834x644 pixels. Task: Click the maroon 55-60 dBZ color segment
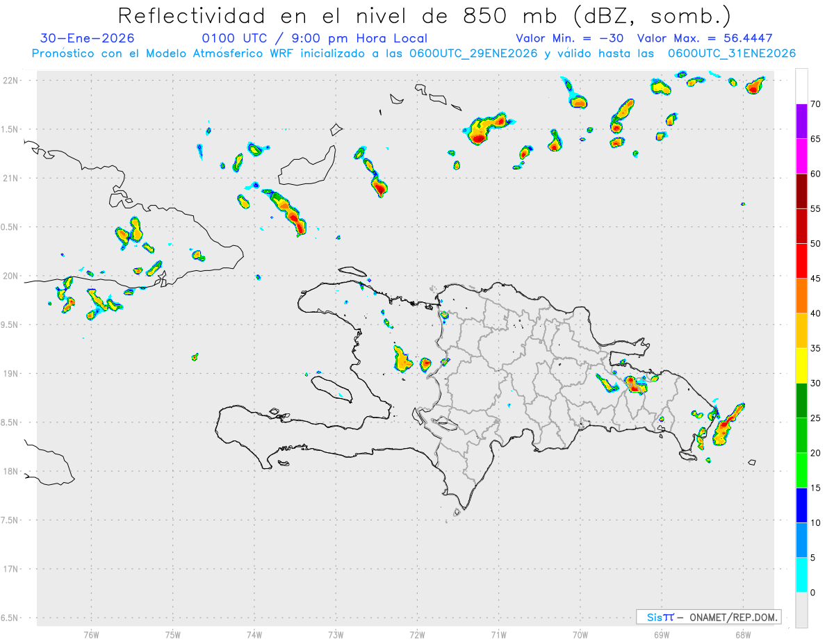click(x=801, y=191)
